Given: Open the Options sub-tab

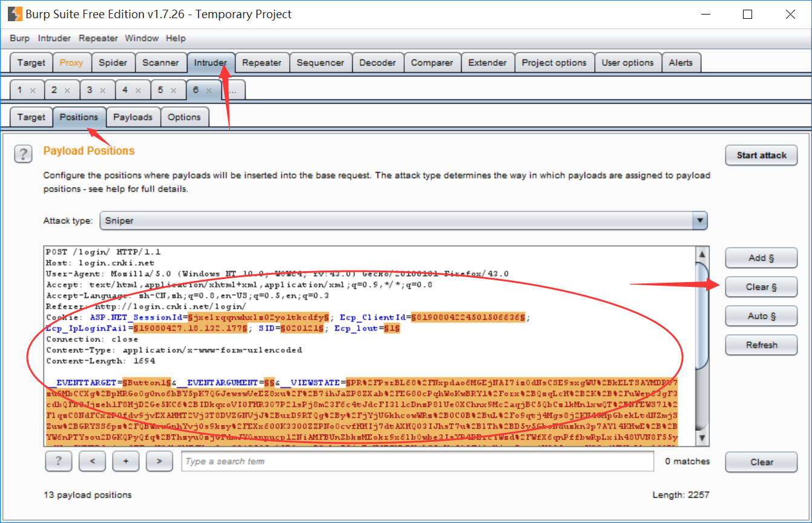Looking at the screenshot, I should click(185, 117).
